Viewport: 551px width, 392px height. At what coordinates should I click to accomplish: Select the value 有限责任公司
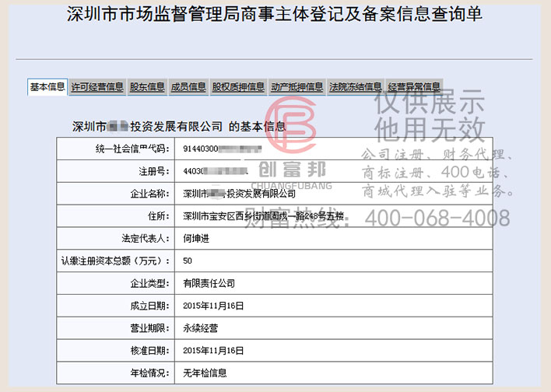point(209,283)
